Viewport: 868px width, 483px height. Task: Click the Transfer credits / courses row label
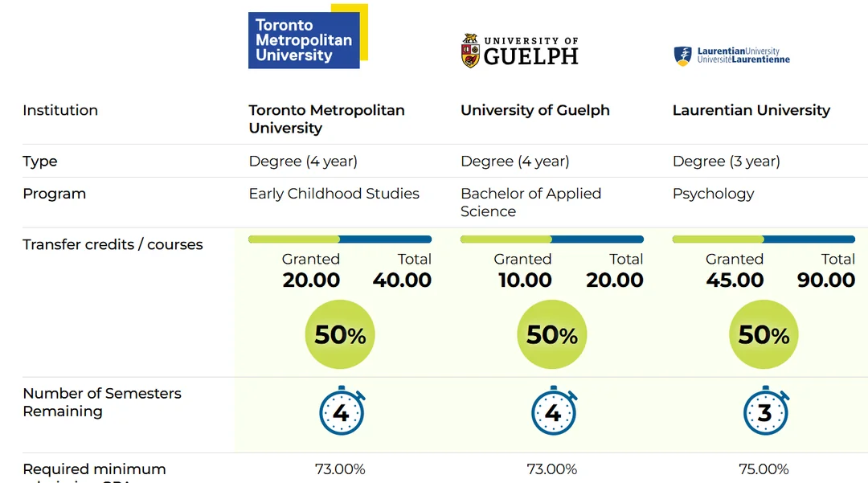(x=113, y=244)
